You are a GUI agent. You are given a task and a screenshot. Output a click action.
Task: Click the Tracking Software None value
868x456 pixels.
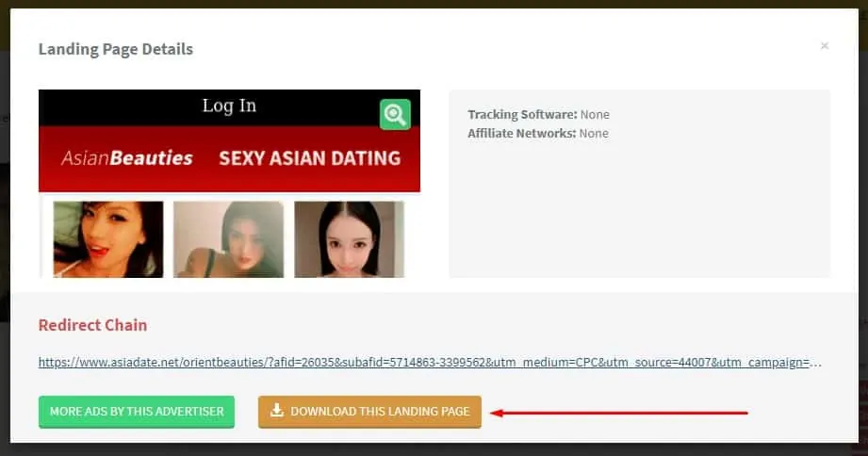(595, 115)
